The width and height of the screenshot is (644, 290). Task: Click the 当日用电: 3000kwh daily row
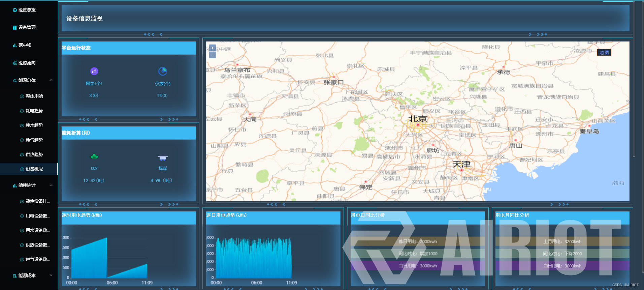[x=418, y=266]
